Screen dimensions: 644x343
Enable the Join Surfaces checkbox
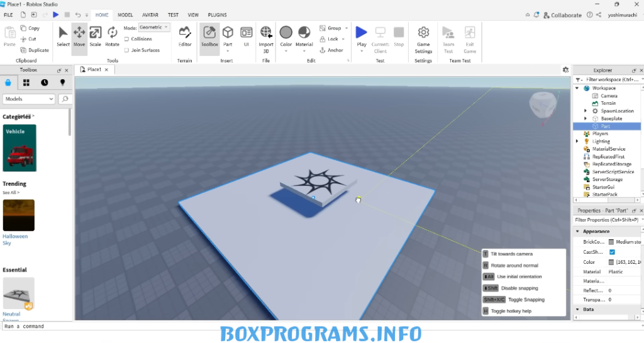tap(126, 50)
